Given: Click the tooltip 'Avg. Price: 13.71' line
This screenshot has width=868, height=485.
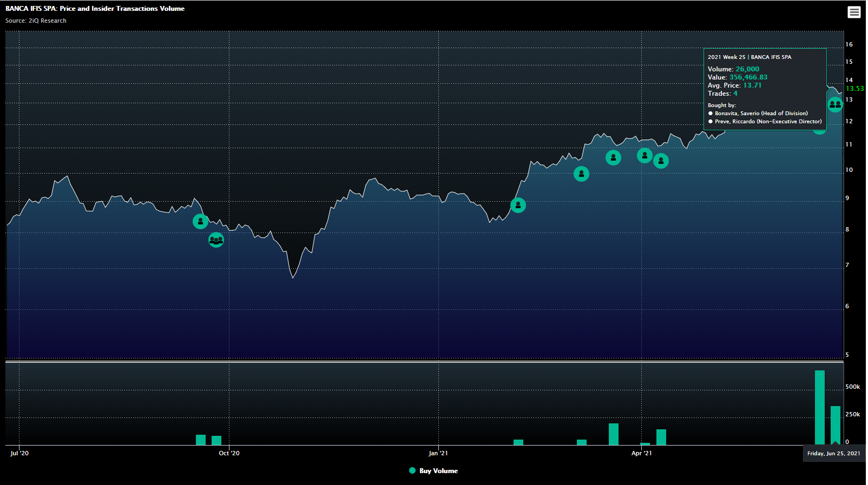Looking at the screenshot, I should 734,85.
